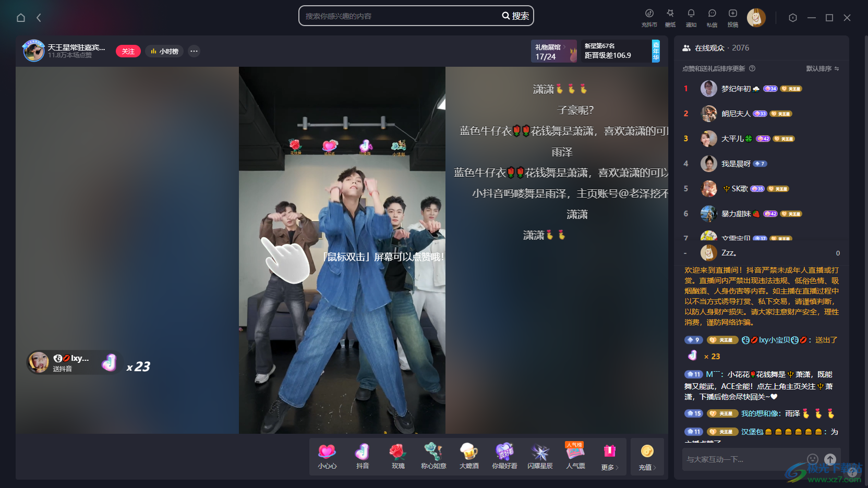This screenshot has height=488, width=868.
Task: Open the streamer's avatar
Action: pos(34,51)
